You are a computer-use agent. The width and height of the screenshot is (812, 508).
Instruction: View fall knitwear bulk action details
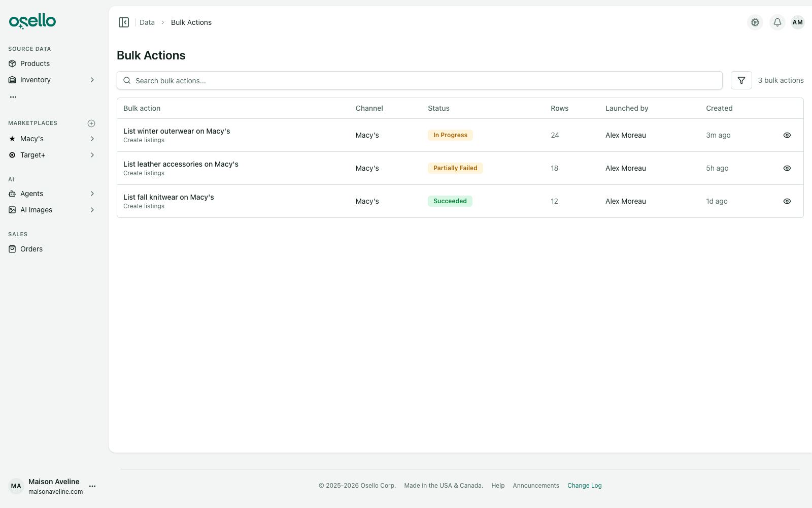coord(787,201)
